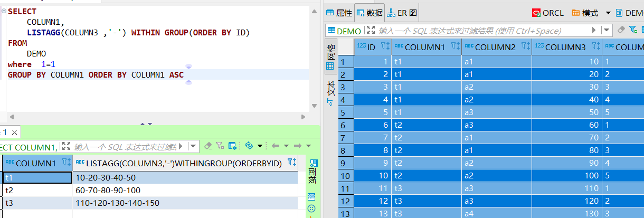
Task: Open custom filters icon in the result toolbar
Action: 219,146
